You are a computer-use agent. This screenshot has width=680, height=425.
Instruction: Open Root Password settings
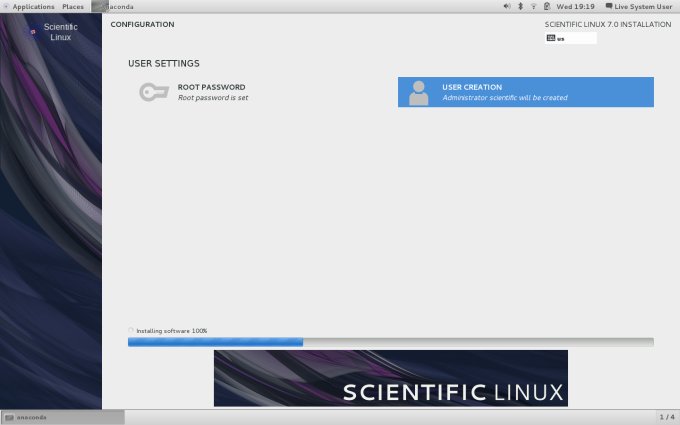[x=211, y=92]
